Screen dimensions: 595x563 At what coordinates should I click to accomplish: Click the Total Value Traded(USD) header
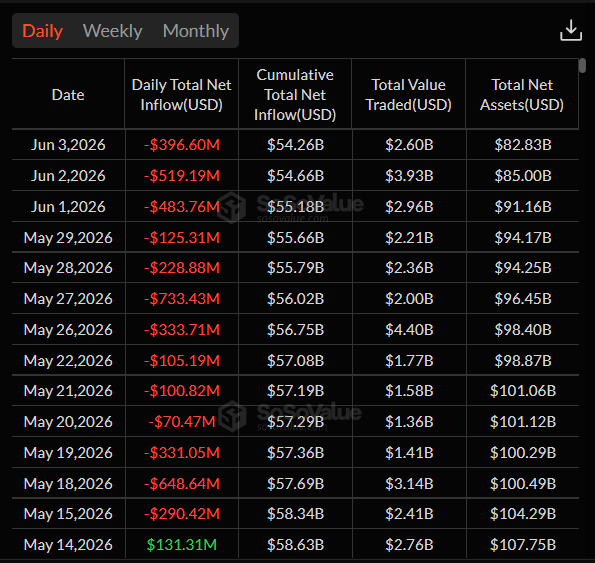(408, 95)
